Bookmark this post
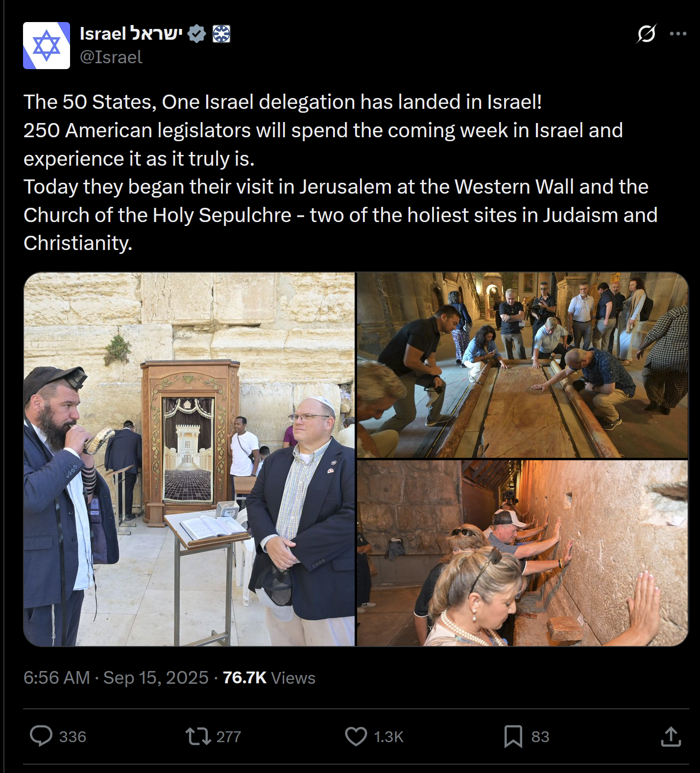The height and width of the screenshot is (773, 700). (513, 736)
